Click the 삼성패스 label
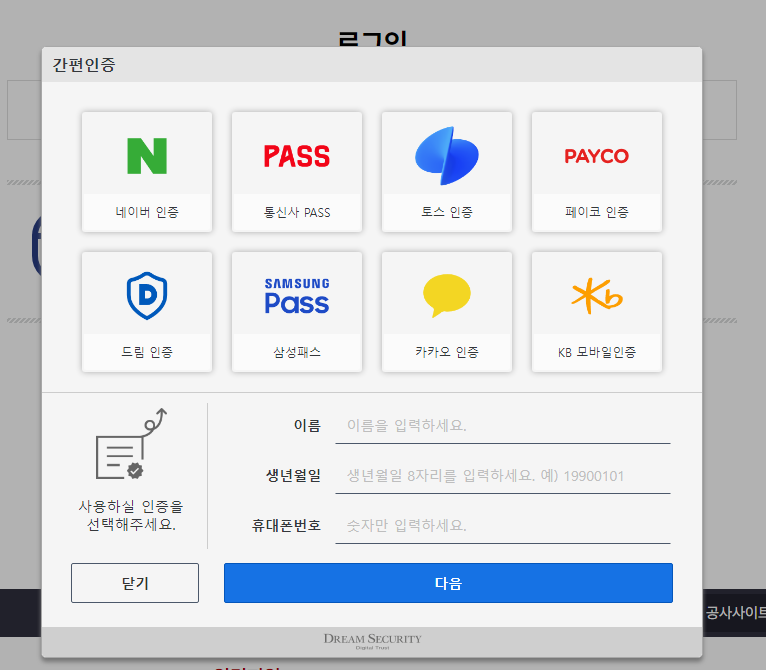This screenshot has width=766, height=670. point(297,352)
